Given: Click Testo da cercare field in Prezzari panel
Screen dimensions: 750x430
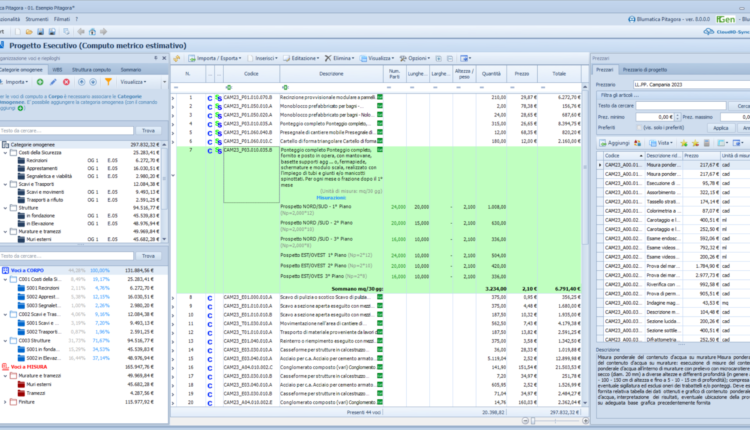Looking at the screenshot, I should tap(681, 106).
